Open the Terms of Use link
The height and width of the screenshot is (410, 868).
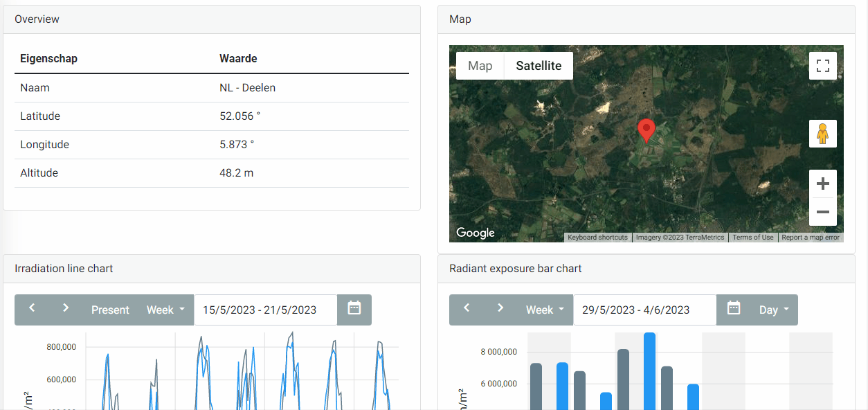(x=753, y=238)
